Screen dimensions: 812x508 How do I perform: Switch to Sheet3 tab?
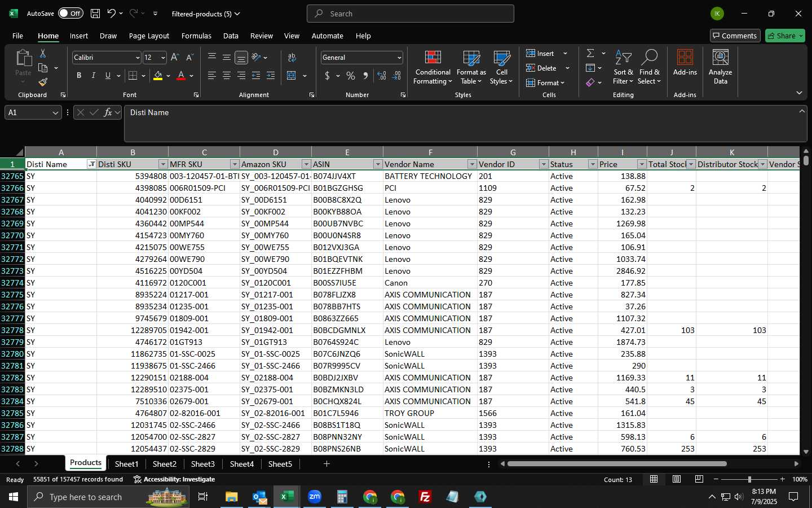click(x=202, y=464)
